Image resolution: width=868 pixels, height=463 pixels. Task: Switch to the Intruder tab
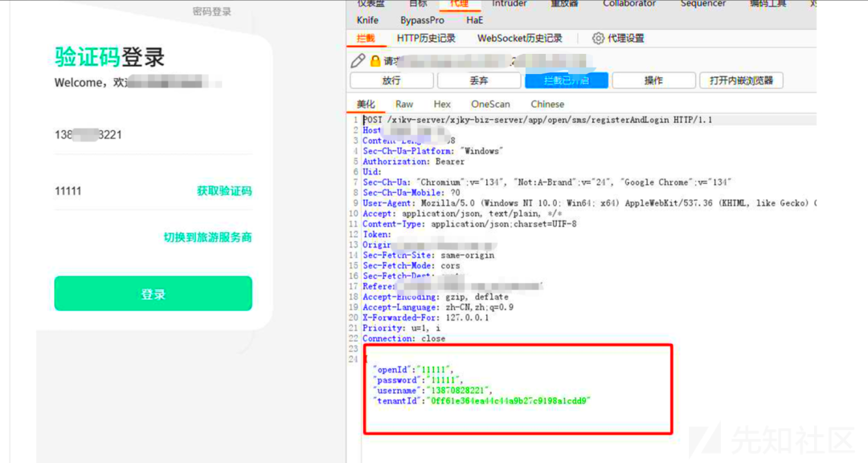[x=509, y=4]
